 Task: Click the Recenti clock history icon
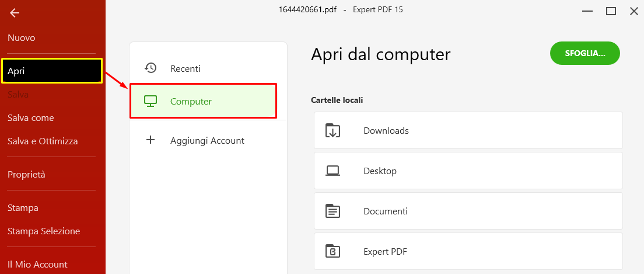150,68
